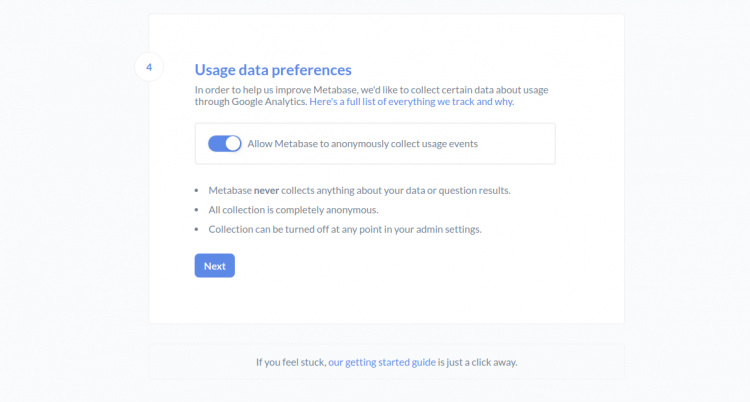Screen dimensions: 750x402
Task: Click the Usage data preferences heading
Action: click(x=273, y=70)
